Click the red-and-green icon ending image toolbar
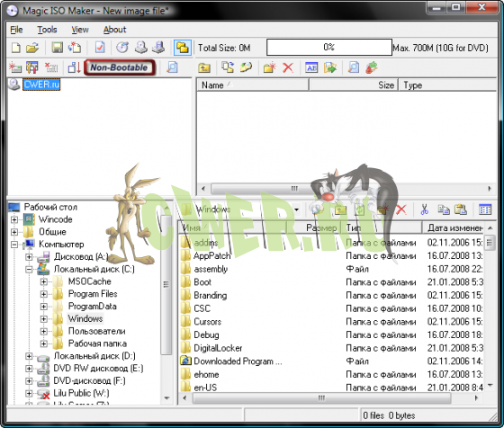This screenshot has height=428, width=504. pos(371,67)
